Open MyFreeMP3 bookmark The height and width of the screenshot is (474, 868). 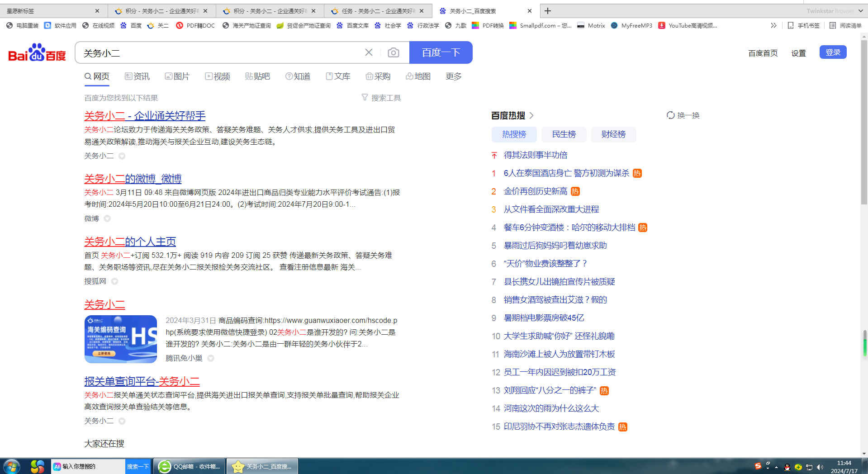pos(631,26)
